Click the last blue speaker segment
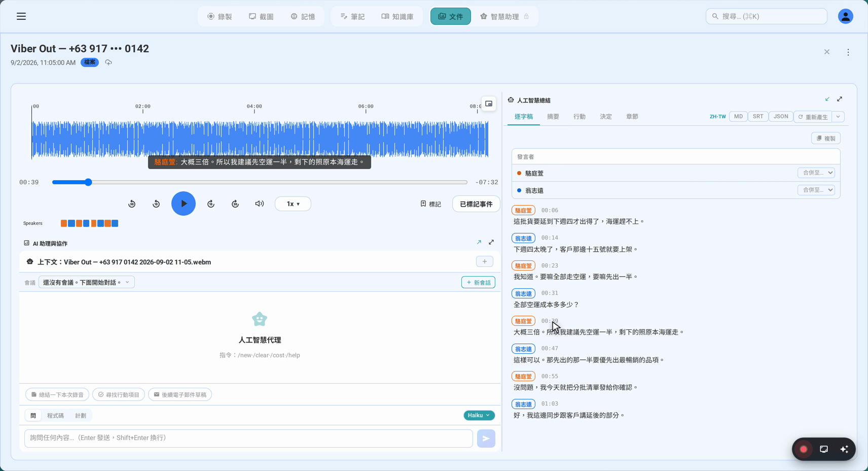The image size is (868, 471). point(115,223)
